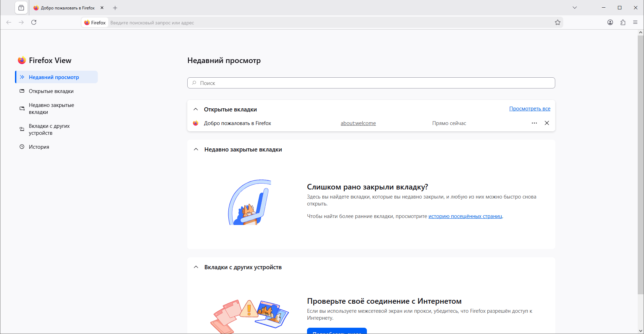
Task: Open the hamburger application menu
Action: pos(635,23)
